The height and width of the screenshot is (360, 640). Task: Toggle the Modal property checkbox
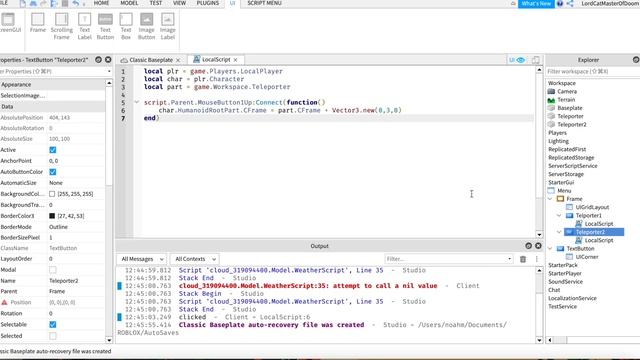(53, 269)
